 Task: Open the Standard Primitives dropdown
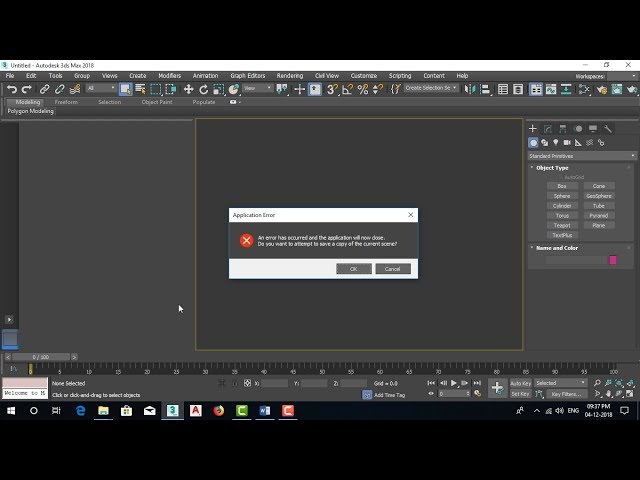582,156
